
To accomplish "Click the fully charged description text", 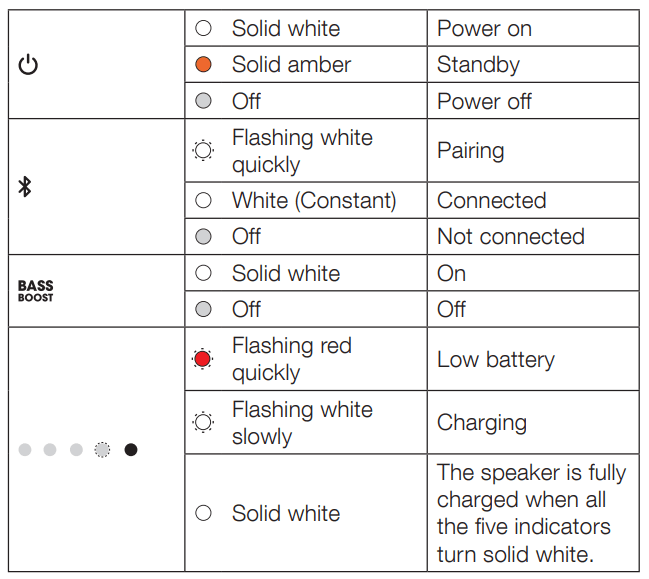I will (531, 513).
